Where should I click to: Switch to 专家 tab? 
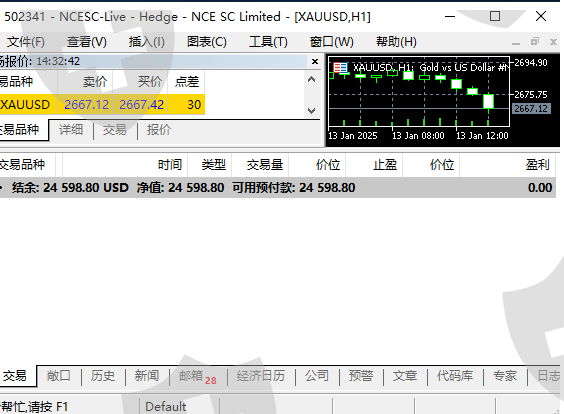[505, 376]
